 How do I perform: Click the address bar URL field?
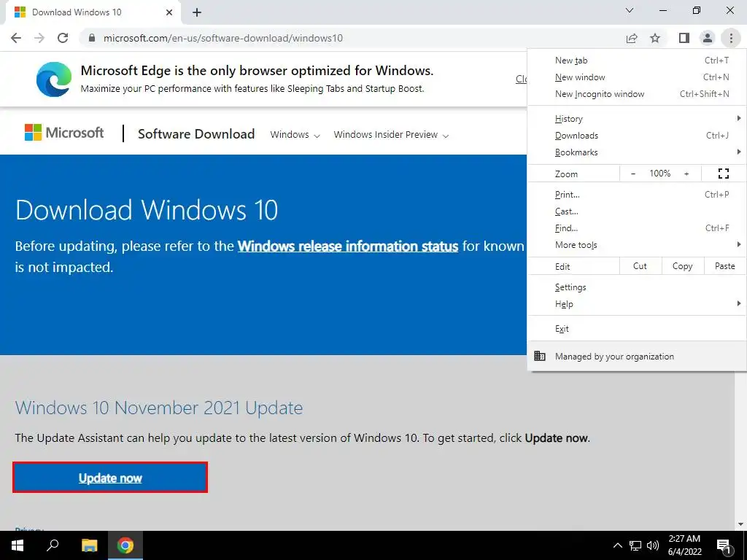point(352,38)
